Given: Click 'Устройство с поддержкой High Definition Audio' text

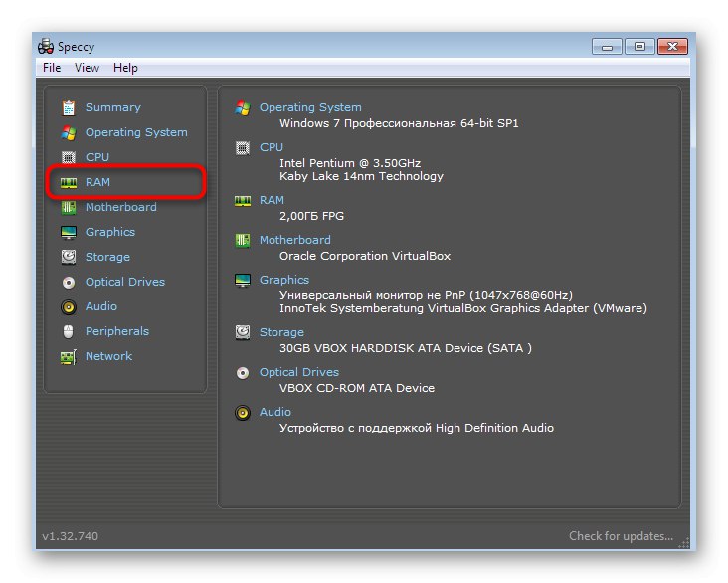Looking at the screenshot, I should 417,429.
